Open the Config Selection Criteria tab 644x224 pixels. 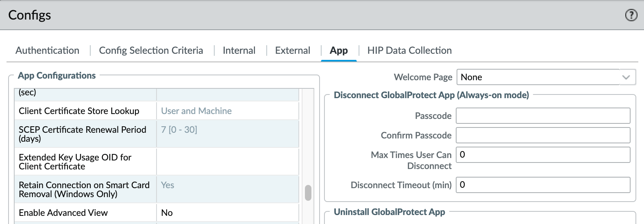coord(151,51)
